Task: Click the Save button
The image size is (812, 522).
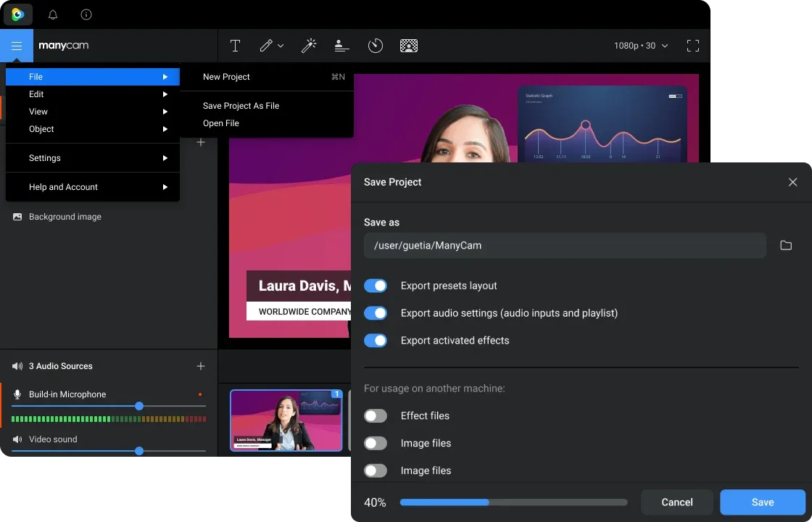Action: [x=762, y=502]
